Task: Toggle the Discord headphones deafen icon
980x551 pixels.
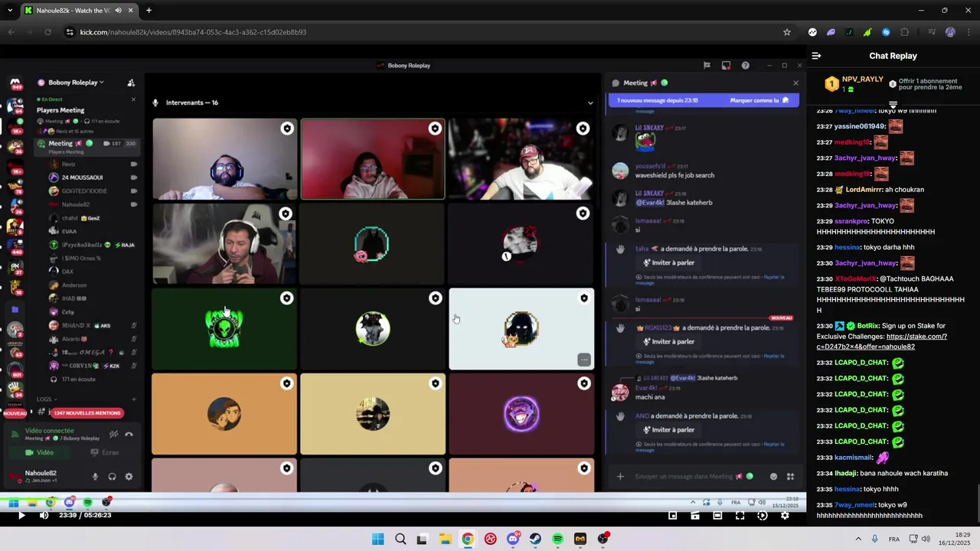Action: [x=112, y=476]
